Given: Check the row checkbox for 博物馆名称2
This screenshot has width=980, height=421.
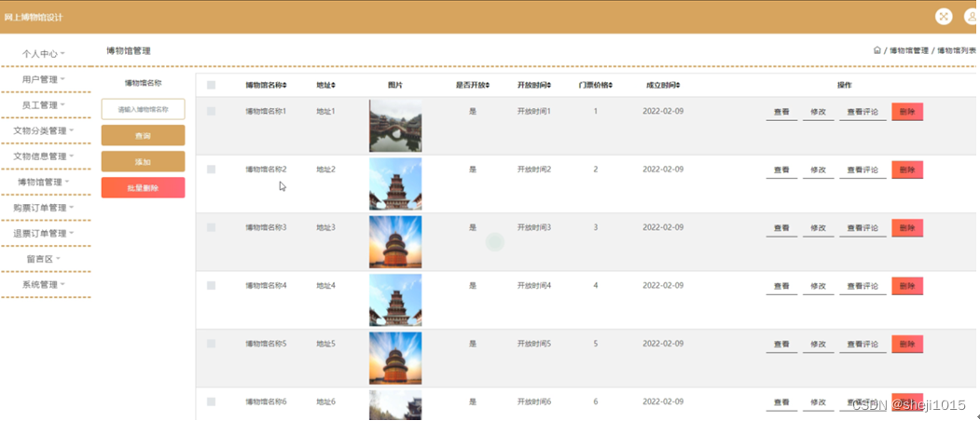Looking at the screenshot, I should pos(212,170).
